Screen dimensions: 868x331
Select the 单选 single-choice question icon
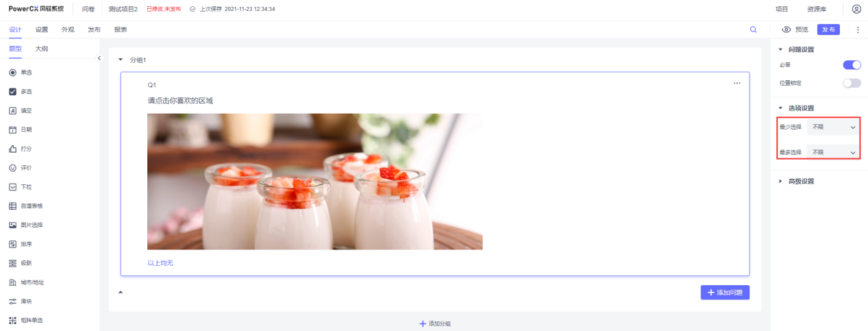[x=12, y=73]
